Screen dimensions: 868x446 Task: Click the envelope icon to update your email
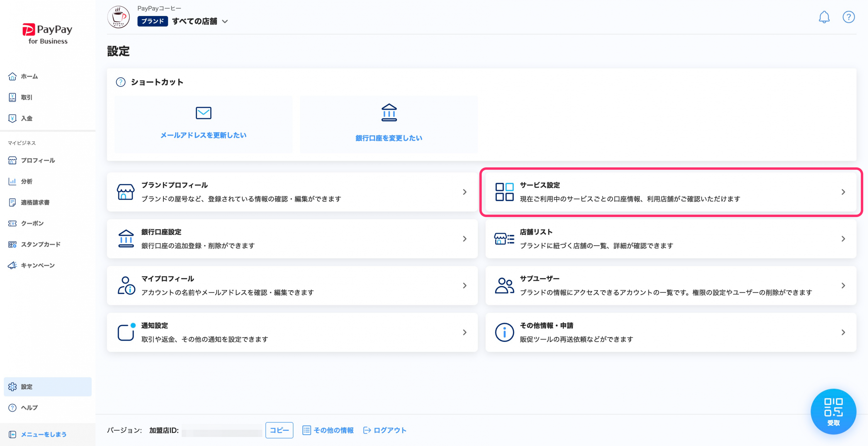tap(203, 113)
